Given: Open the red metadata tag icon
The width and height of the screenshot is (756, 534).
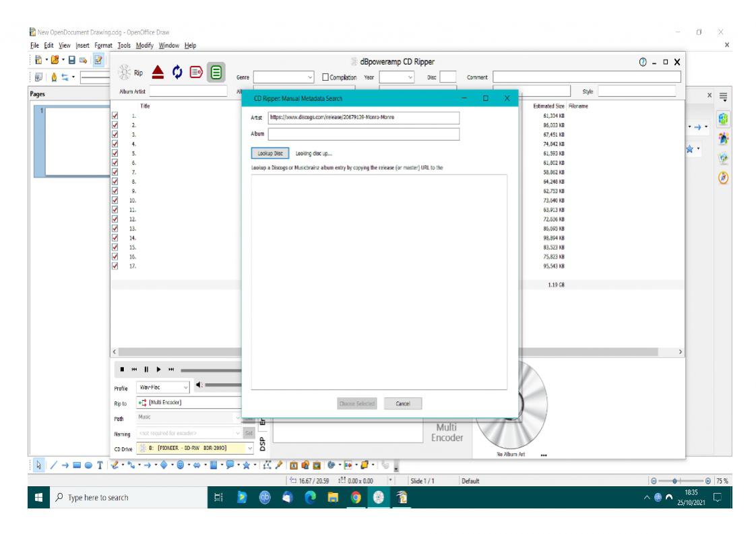Looking at the screenshot, I should click(196, 71).
